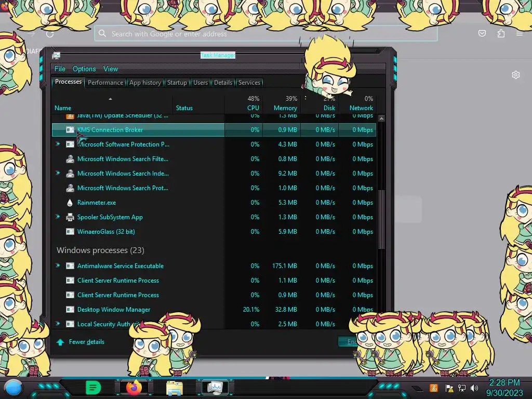Expand Antimalware Service Executable row
This screenshot has width=532, height=399.
point(58,265)
